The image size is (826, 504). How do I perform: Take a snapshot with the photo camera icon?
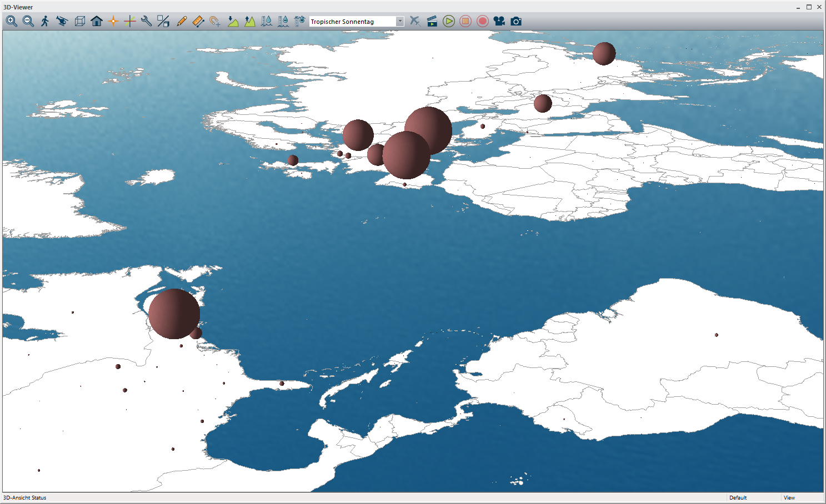(516, 21)
